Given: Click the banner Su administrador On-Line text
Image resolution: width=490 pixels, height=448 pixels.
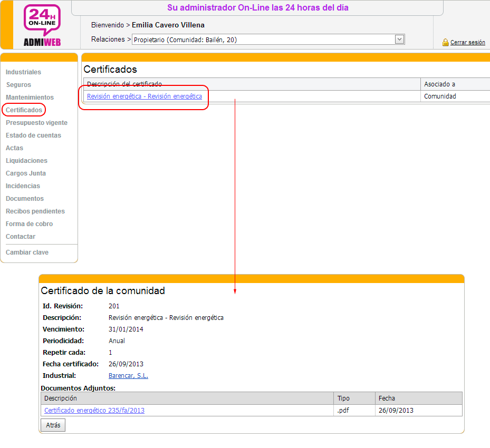Looking at the screenshot, I should tap(258, 7).
